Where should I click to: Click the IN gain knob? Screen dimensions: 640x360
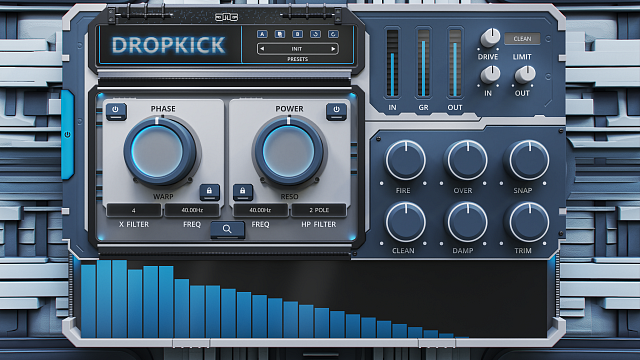click(x=490, y=74)
